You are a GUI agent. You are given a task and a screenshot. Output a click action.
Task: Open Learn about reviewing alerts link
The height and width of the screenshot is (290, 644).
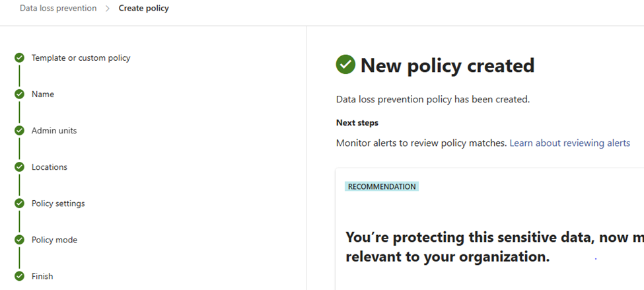[x=569, y=143]
